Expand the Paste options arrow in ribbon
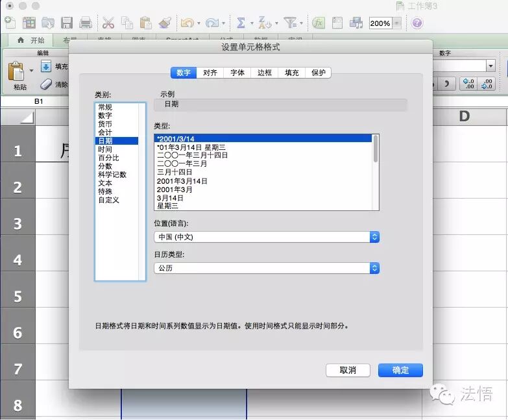The height and width of the screenshot is (420, 508). 31,70
